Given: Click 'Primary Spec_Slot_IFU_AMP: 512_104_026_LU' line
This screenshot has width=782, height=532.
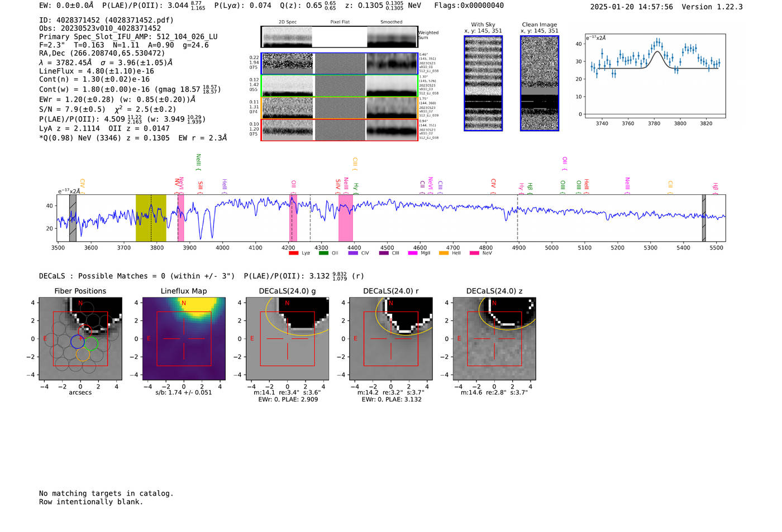Looking at the screenshot, I should coord(128,37).
